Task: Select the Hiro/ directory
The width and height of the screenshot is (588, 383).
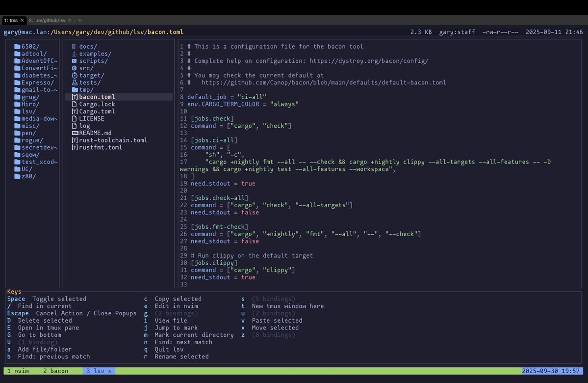Action: point(26,105)
